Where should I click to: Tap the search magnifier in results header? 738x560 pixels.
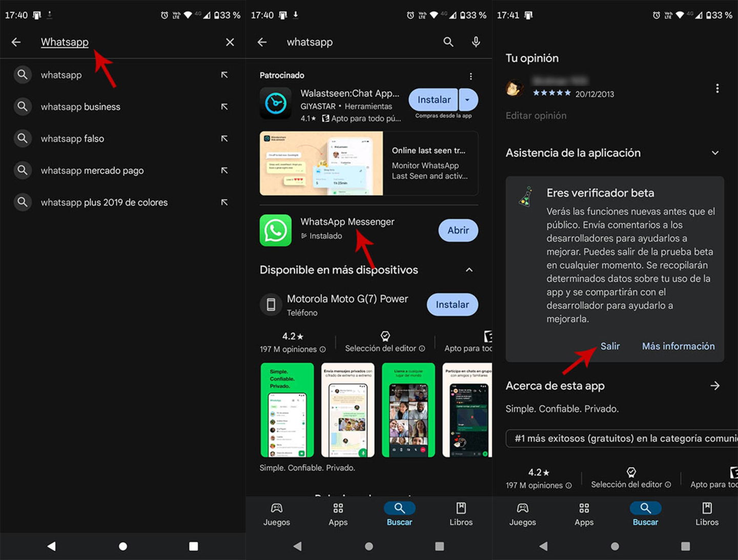(448, 42)
